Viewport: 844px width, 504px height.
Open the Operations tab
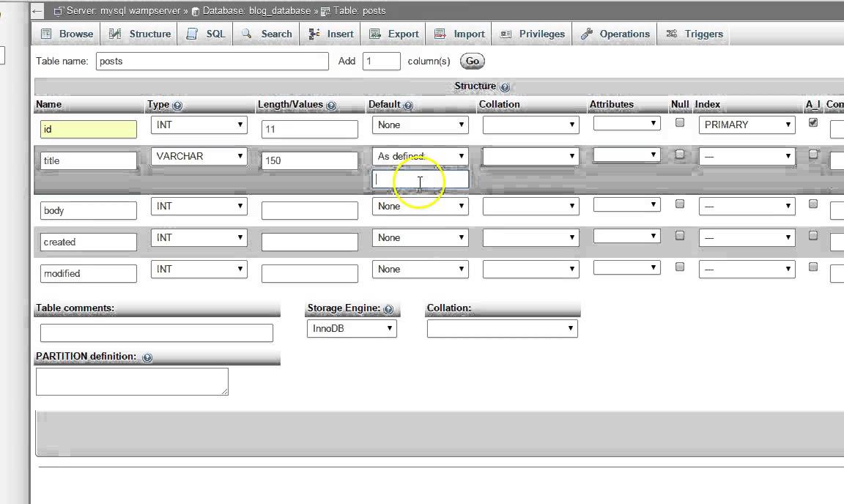tap(615, 34)
